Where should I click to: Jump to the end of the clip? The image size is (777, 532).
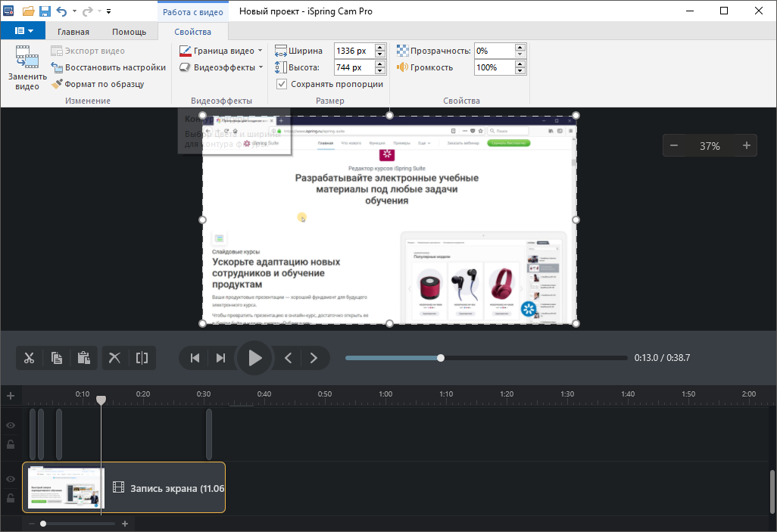(x=221, y=358)
